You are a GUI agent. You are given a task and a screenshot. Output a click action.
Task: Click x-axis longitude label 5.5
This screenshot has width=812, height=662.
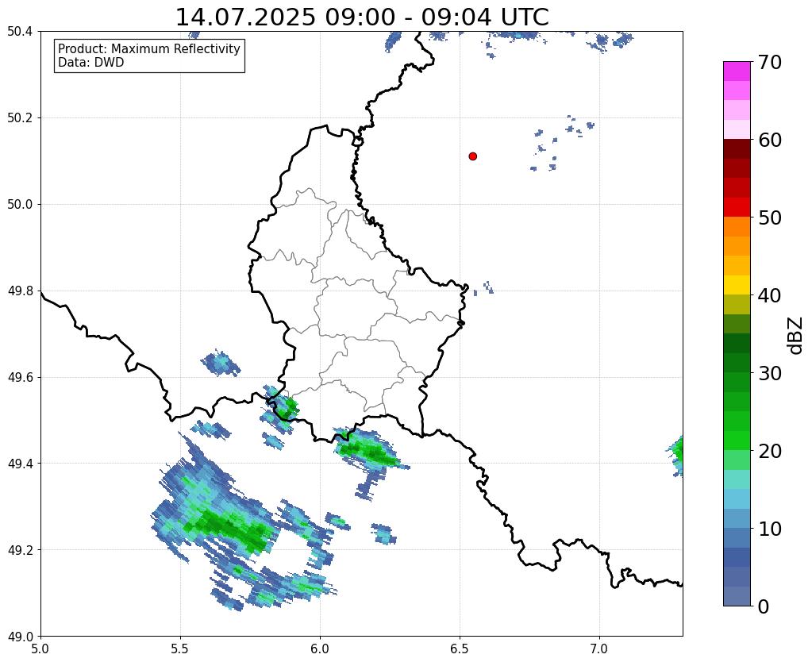coord(180,649)
